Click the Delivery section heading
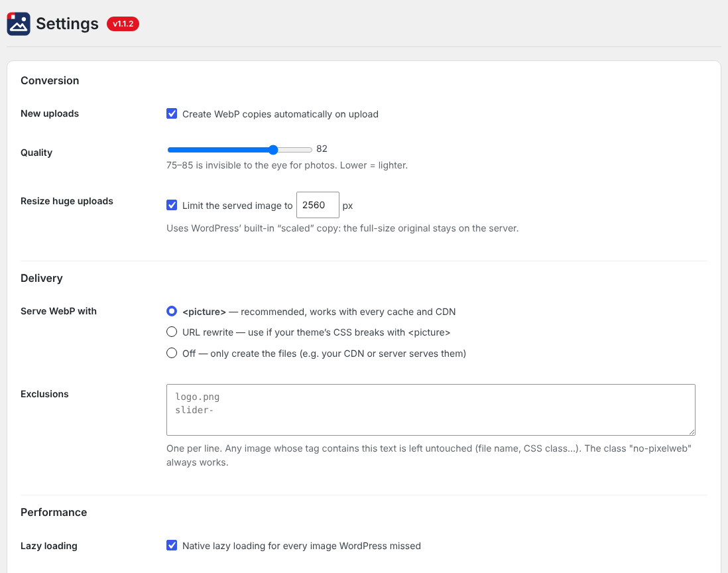This screenshot has width=728, height=573. point(42,278)
